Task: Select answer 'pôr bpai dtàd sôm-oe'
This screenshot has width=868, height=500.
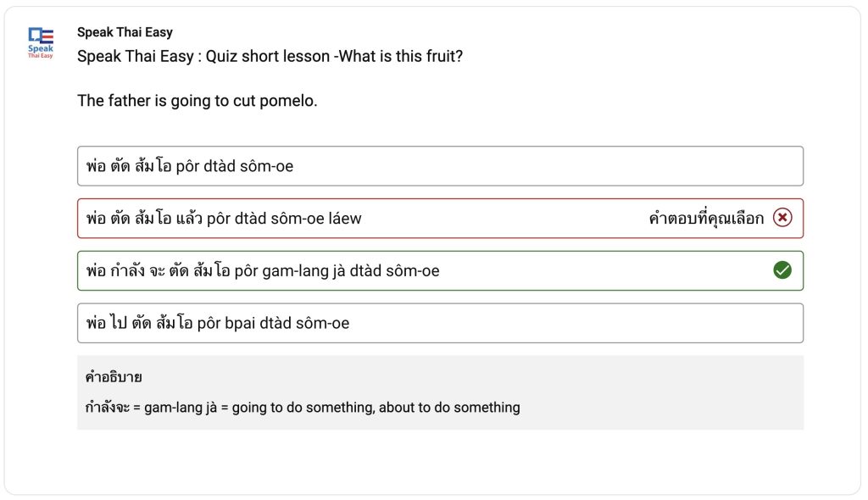Action: (440, 323)
